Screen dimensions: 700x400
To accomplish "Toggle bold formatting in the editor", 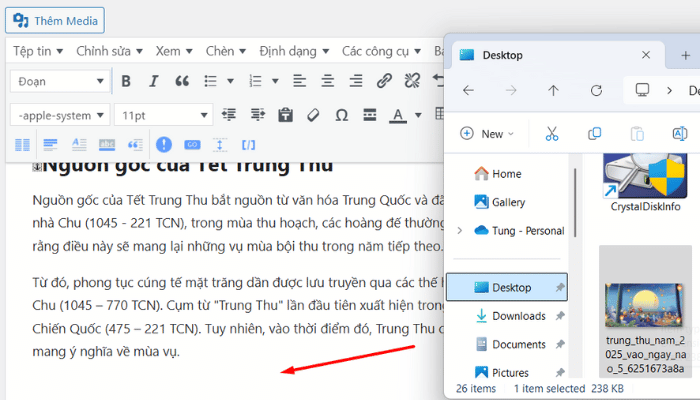I will [126, 81].
